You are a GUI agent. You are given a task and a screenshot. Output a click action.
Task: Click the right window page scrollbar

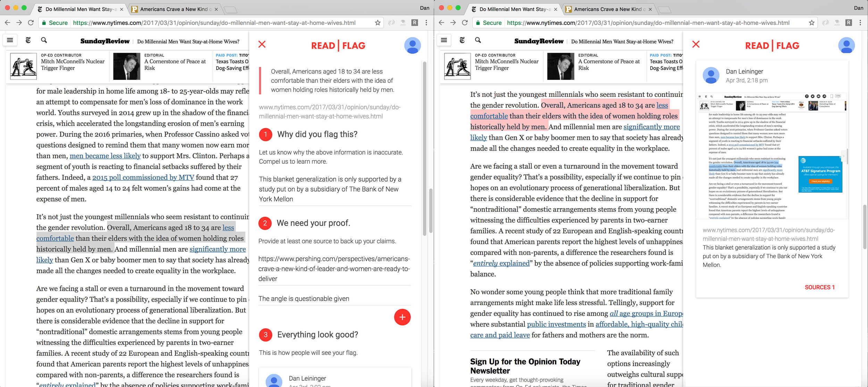pyautogui.click(x=865, y=227)
